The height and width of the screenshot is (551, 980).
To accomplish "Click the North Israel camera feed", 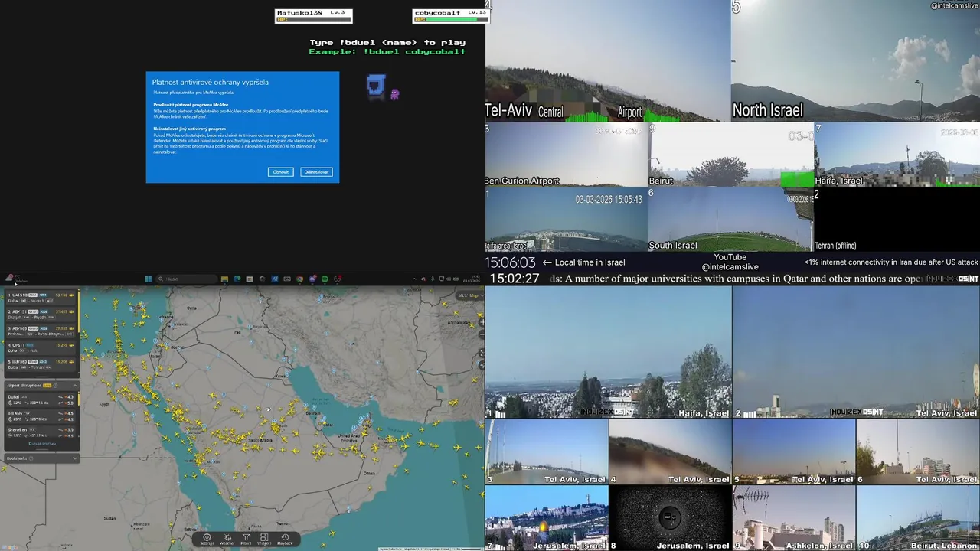I will tap(855, 61).
